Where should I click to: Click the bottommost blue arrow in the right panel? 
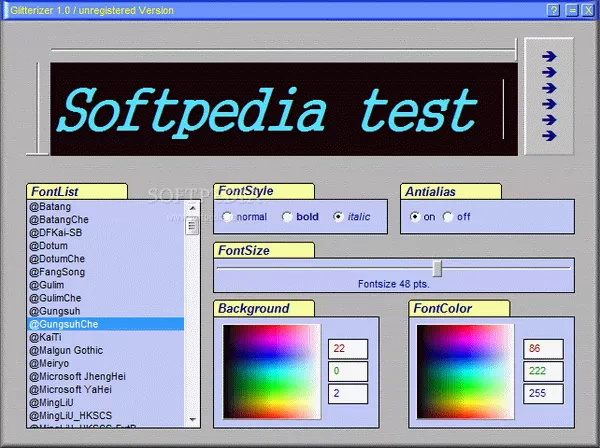(x=549, y=135)
